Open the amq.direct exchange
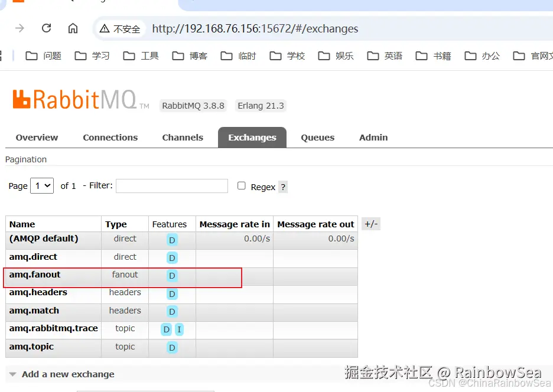Screen dimensions: 553x392 (33, 257)
